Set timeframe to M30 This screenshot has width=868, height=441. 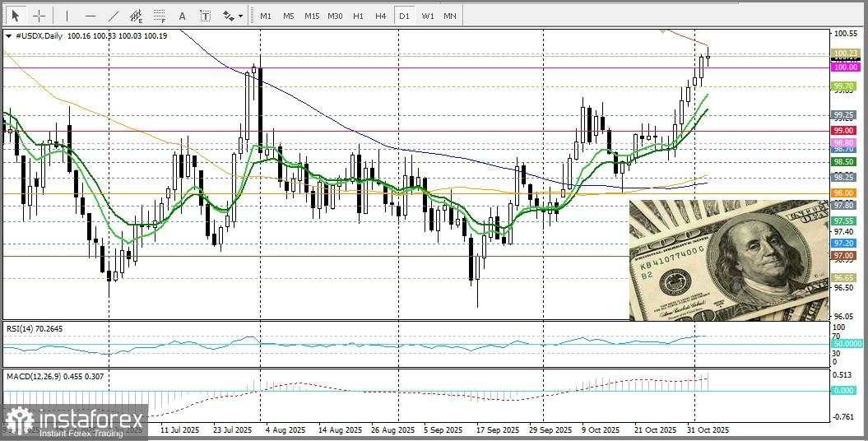click(334, 16)
